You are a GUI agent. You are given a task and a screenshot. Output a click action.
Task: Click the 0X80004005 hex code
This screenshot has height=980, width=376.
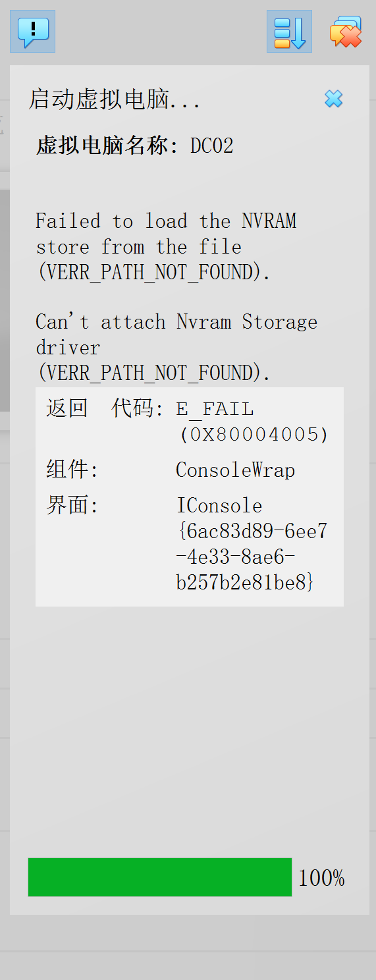pos(254,435)
